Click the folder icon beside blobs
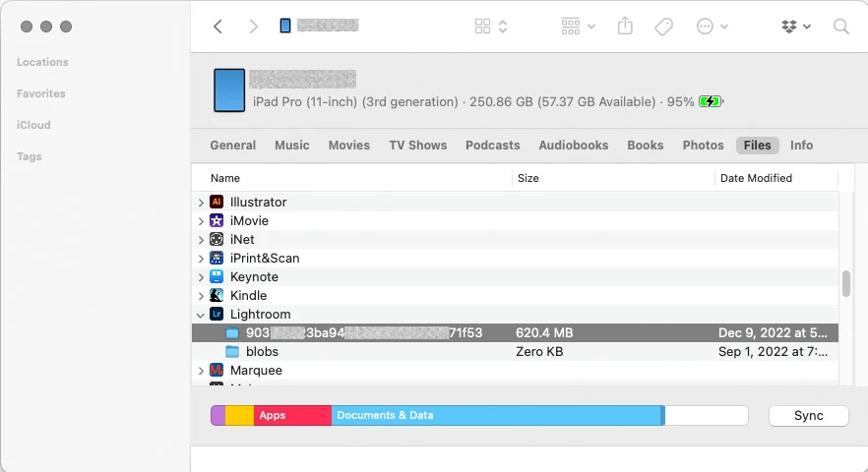The height and width of the screenshot is (472, 868). tap(232, 352)
